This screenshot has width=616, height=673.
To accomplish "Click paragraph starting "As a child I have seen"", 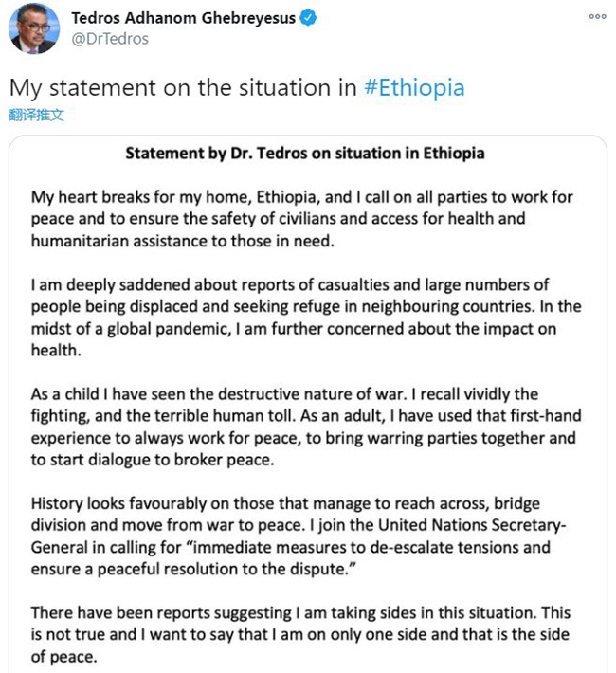I will coord(306,427).
